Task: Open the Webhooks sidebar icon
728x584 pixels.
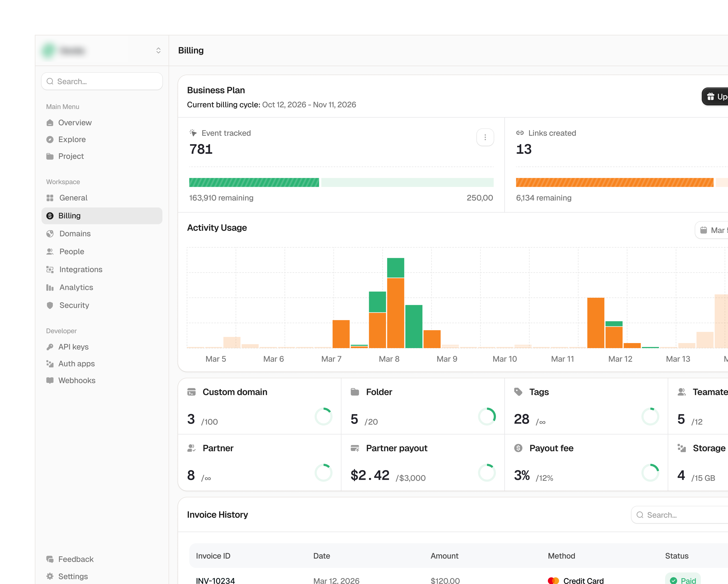Action: [x=50, y=380]
